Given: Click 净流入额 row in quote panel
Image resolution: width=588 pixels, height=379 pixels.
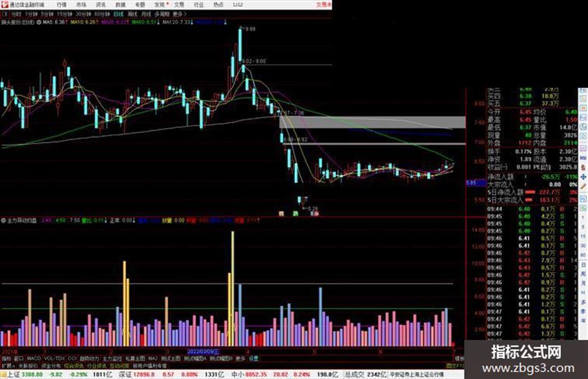Looking at the screenshot, I should pos(532,177).
